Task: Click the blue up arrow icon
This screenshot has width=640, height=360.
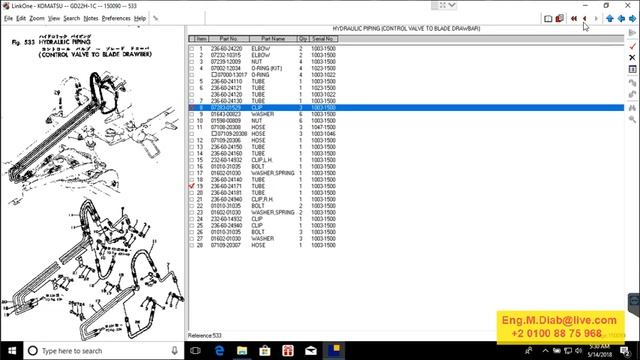Action: pyautogui.click(x=610, y=18)
